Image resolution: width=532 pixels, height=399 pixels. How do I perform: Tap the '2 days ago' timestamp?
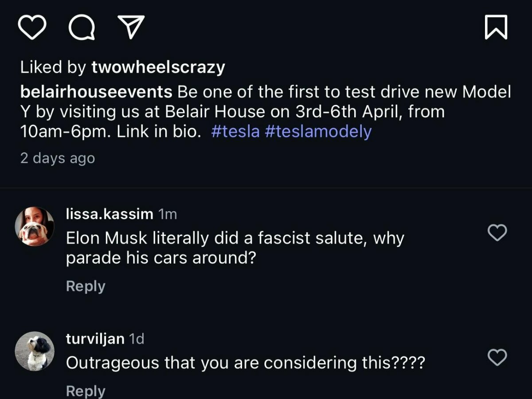[x=58, y=158]
